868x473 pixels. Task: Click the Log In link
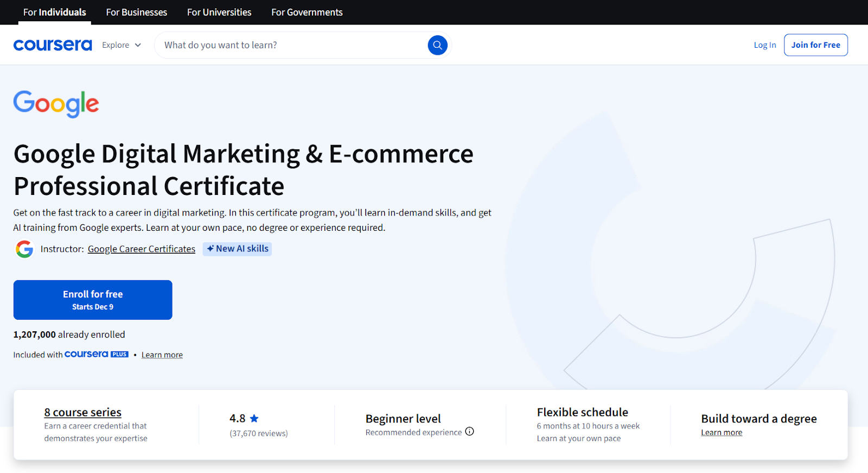pyautogui.click(x=765, y=45)
